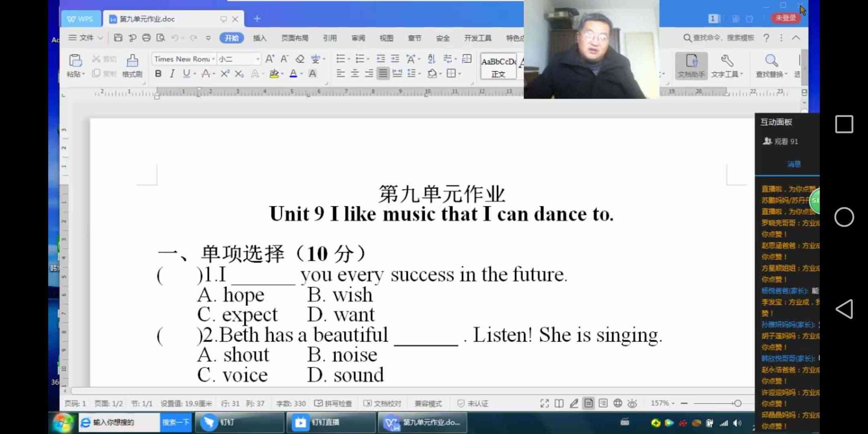The width and height of the screenshot is (868, 434).
Task: Click the 搜索一下 search button in taskbar
Action: click(176, 422)
